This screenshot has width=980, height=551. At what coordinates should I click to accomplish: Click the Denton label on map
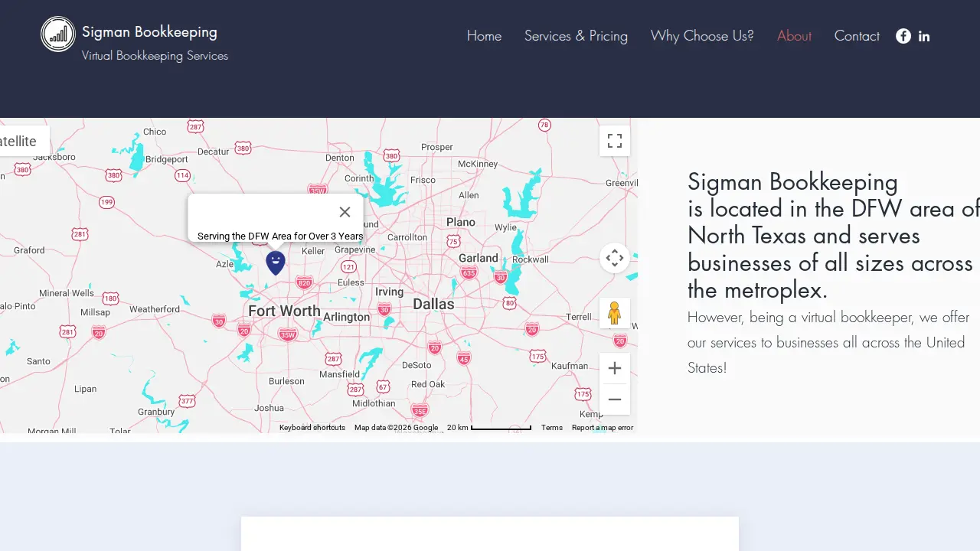(x=340, y=158)
